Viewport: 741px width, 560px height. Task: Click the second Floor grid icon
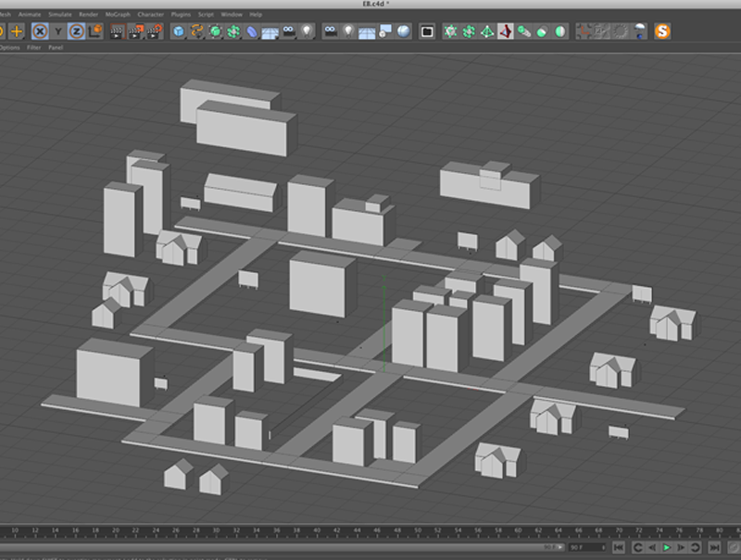coord(367,32)
